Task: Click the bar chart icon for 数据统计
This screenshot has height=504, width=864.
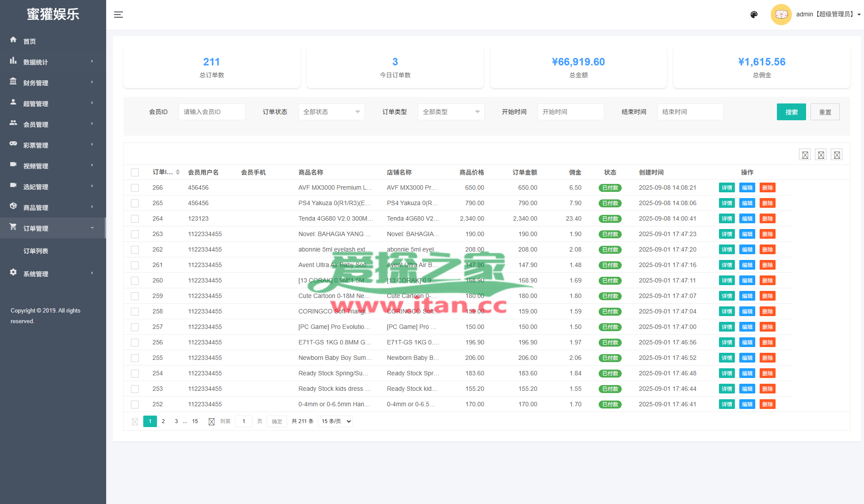Action: [x=13, y=61]
